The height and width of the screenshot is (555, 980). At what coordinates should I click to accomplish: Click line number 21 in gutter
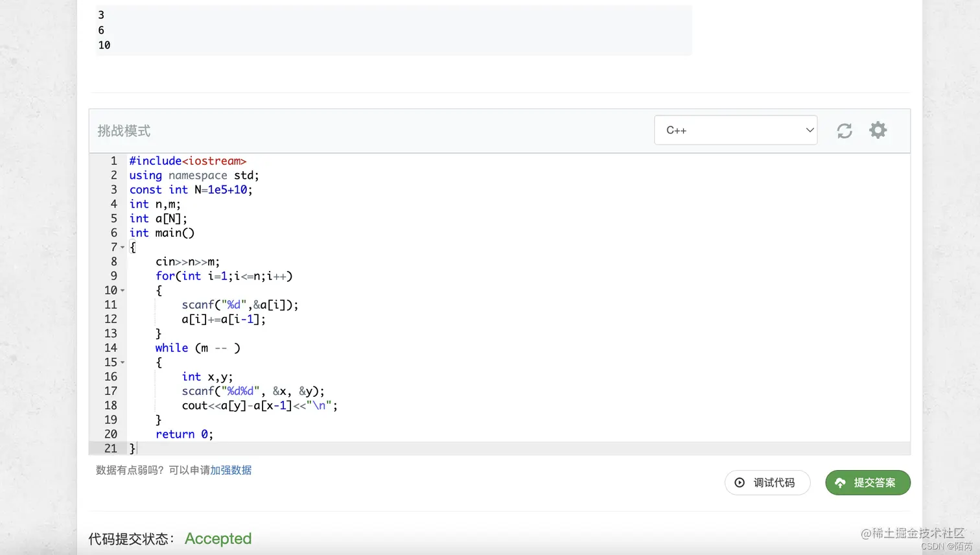[111, 448]
